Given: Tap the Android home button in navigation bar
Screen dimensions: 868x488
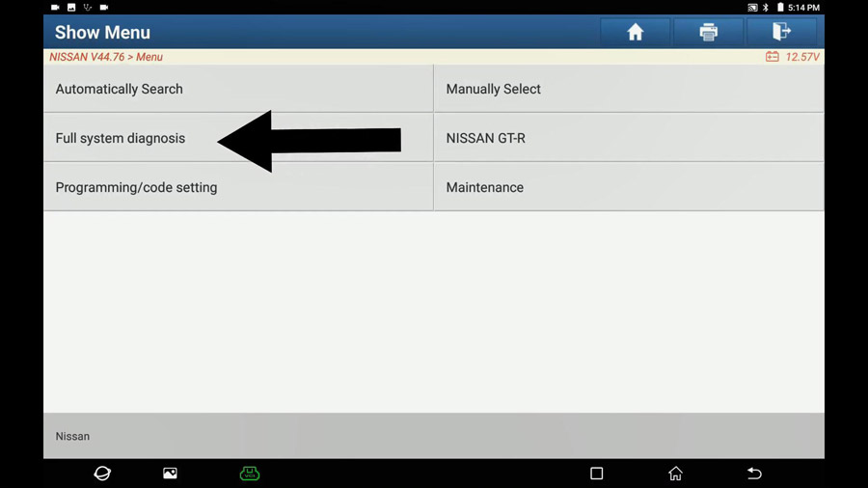Looking at the screenshot, I should click(675, 474).
